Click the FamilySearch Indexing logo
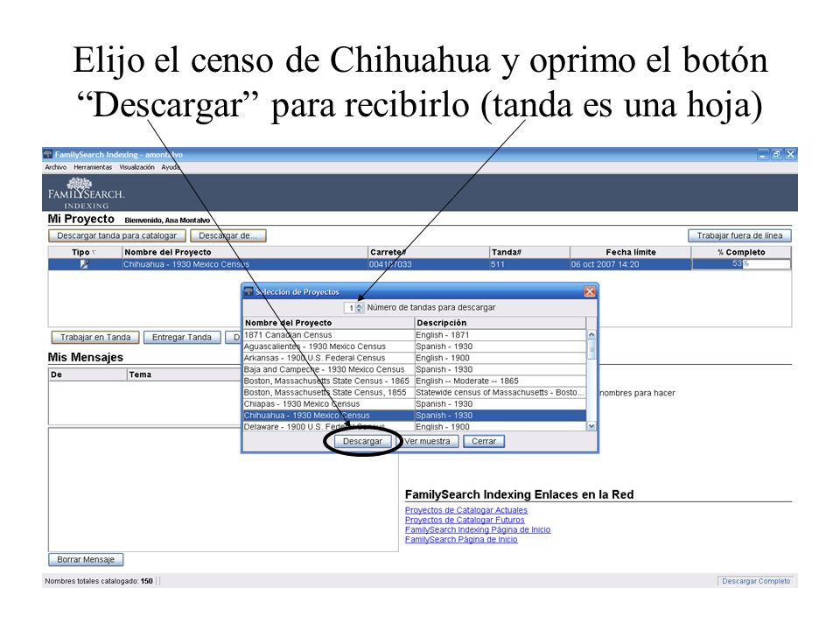Image resolution: width=840 pixels, height=630 pixels. [86, 193]
